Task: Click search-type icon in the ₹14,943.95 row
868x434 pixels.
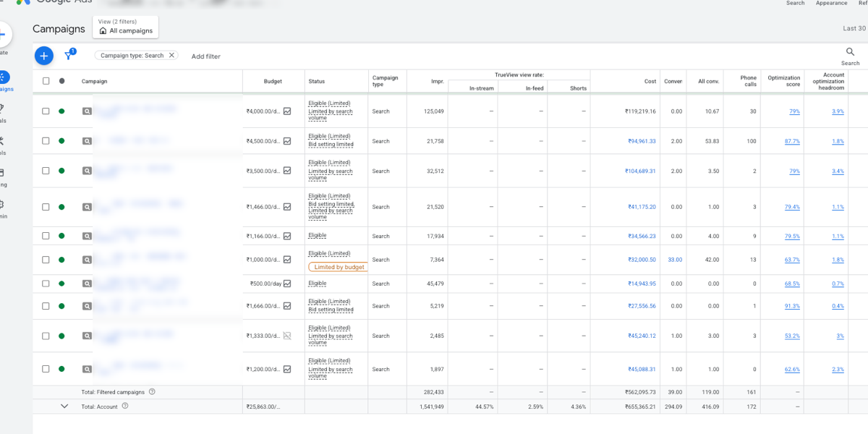Action: (87, 284)
